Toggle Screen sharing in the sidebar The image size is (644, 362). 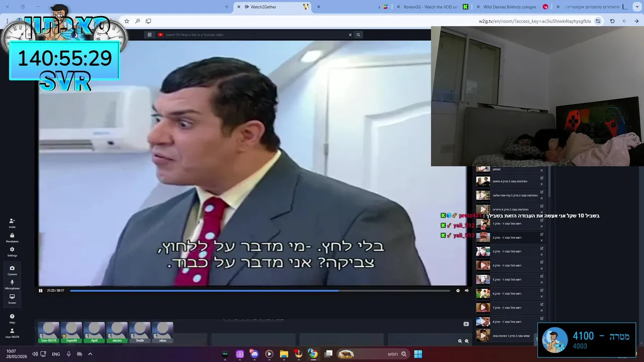(12, 299)
